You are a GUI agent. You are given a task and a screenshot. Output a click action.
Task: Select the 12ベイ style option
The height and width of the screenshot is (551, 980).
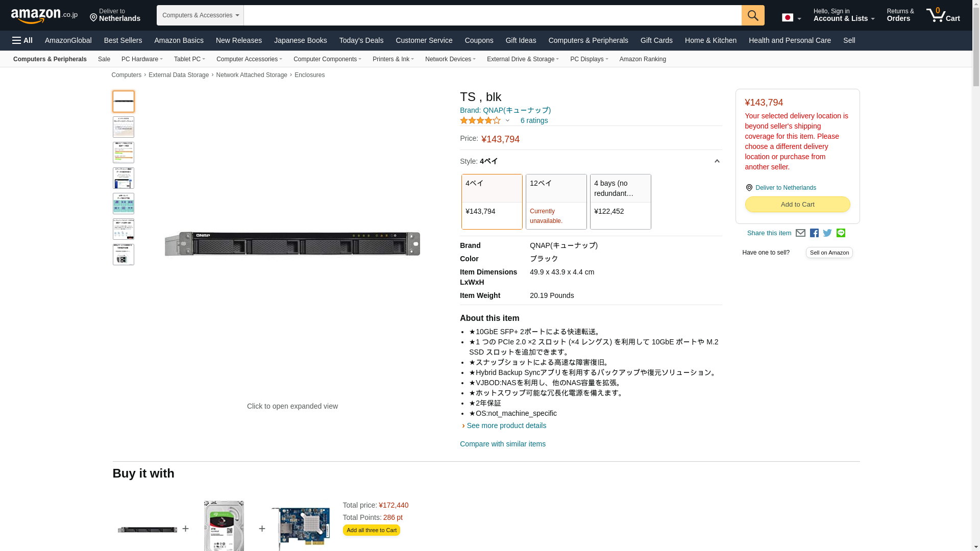coord(556,202)
